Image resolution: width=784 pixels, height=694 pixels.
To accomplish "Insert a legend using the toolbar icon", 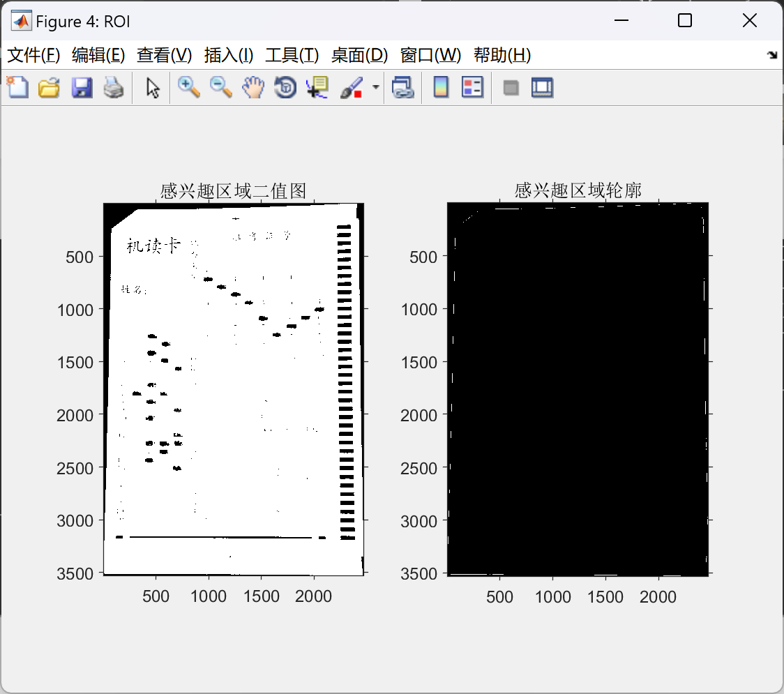I will point(472,87).
